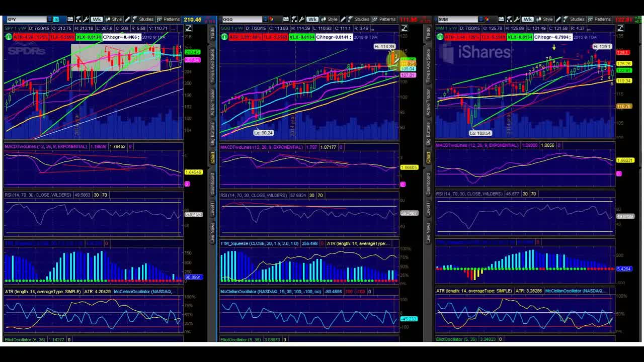Screen dimensions: 644x362
Task: Click the QQQ chart share icon
Action: pyautogui.click(x=286, y=19)
